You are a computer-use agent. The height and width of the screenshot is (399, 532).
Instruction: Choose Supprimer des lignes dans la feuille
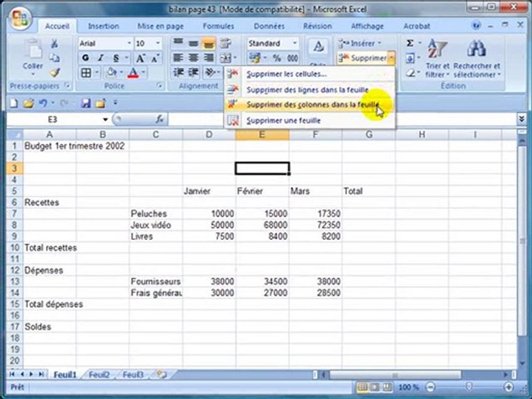coord(309,90)
